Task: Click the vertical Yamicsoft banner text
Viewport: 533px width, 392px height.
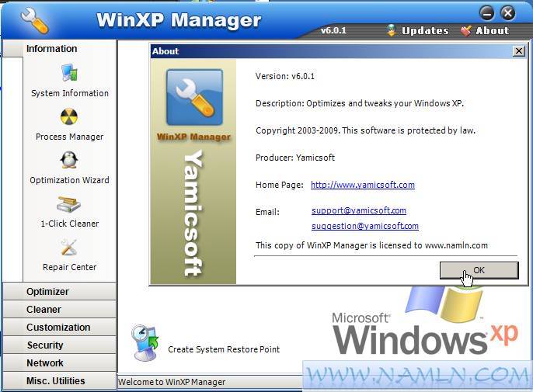Action: click(193, 213)
